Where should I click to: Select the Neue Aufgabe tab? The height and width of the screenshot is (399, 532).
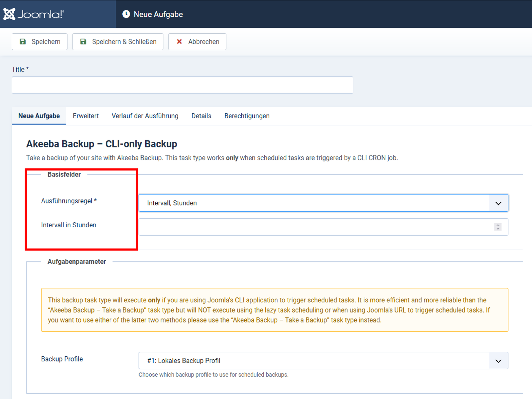click(x=39, y=116)
